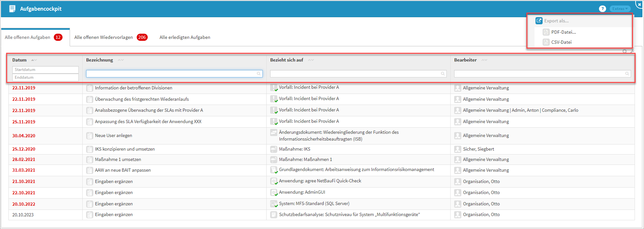Click search icon in Bearbeiter filter

point(627,74)
